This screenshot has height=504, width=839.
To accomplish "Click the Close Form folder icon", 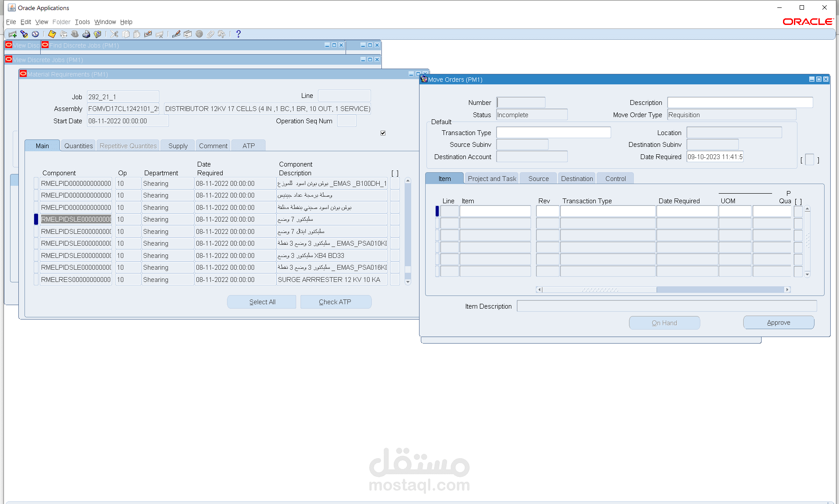I will (x=98, y=34).
